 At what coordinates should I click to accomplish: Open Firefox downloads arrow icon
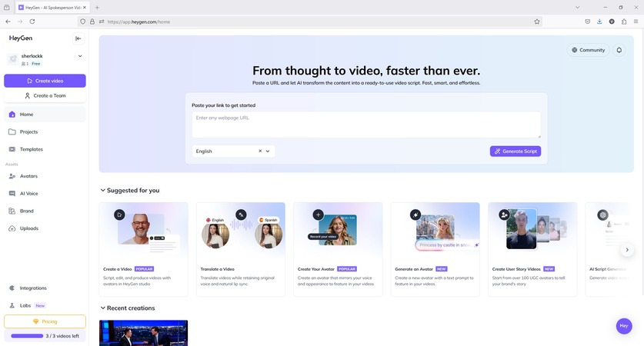[599, 22]
